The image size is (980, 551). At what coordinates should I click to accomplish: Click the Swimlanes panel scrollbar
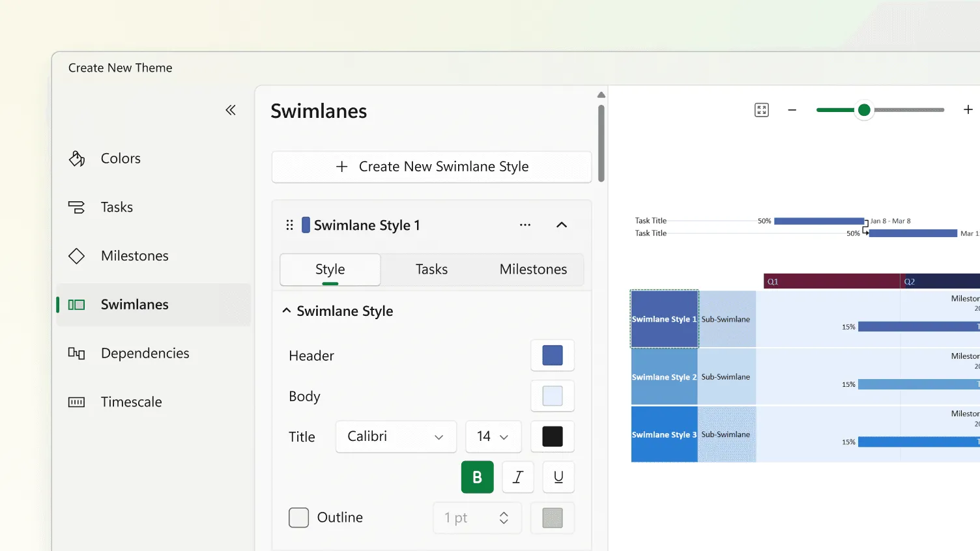tap(601, 144)
